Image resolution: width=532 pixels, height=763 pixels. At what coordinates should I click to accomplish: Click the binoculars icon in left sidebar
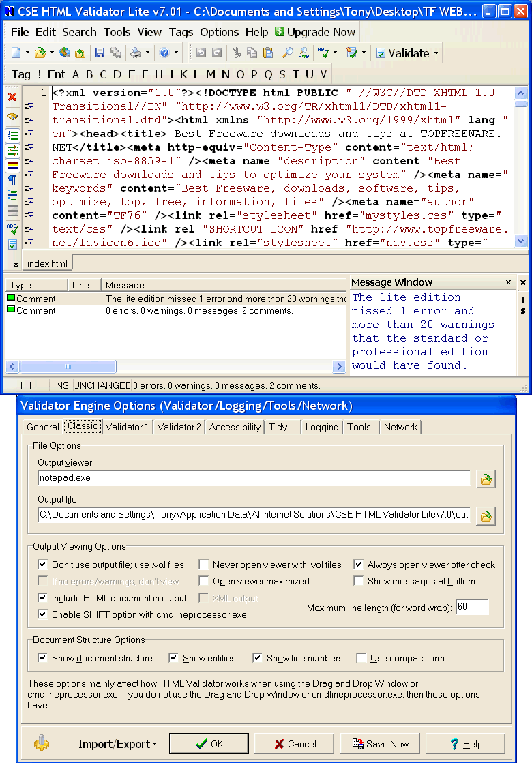click(13, 117)
